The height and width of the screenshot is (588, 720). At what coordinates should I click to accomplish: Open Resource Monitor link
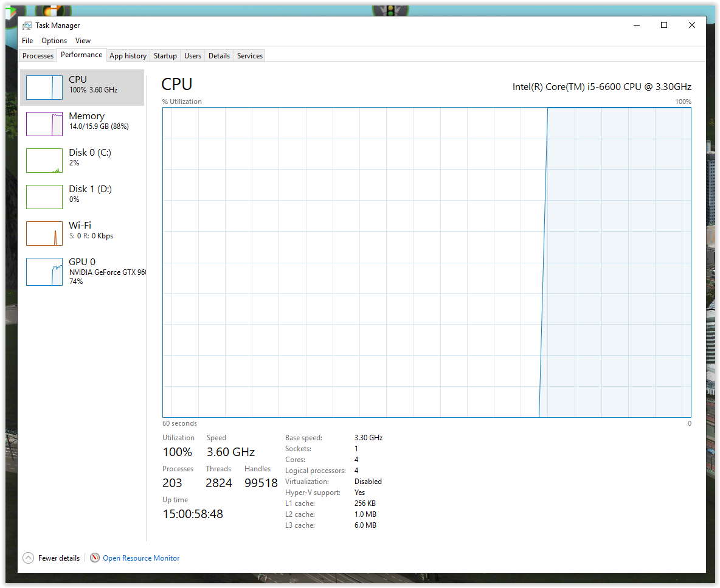[x=141, y=558]
